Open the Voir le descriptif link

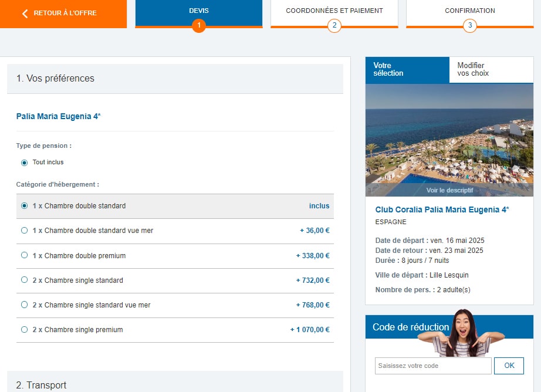[449, 190]
